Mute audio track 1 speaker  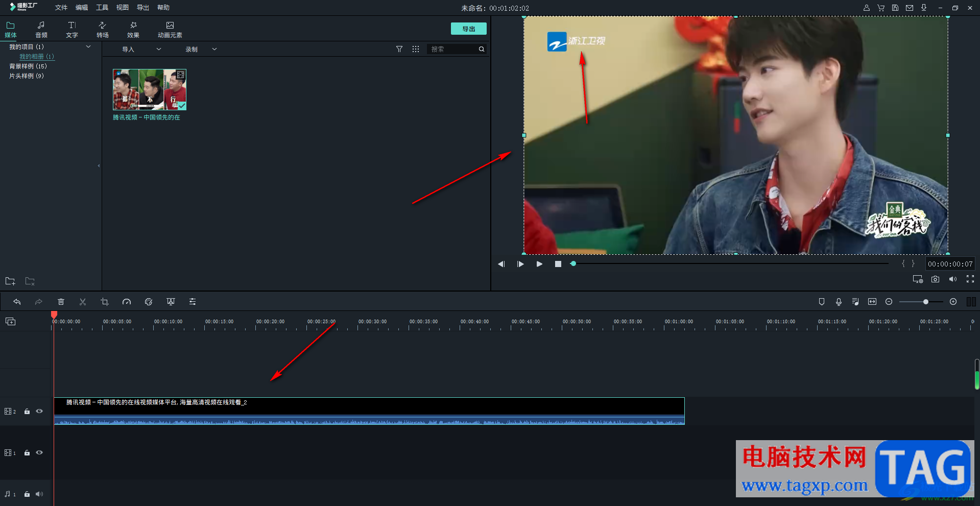[39, 494]
